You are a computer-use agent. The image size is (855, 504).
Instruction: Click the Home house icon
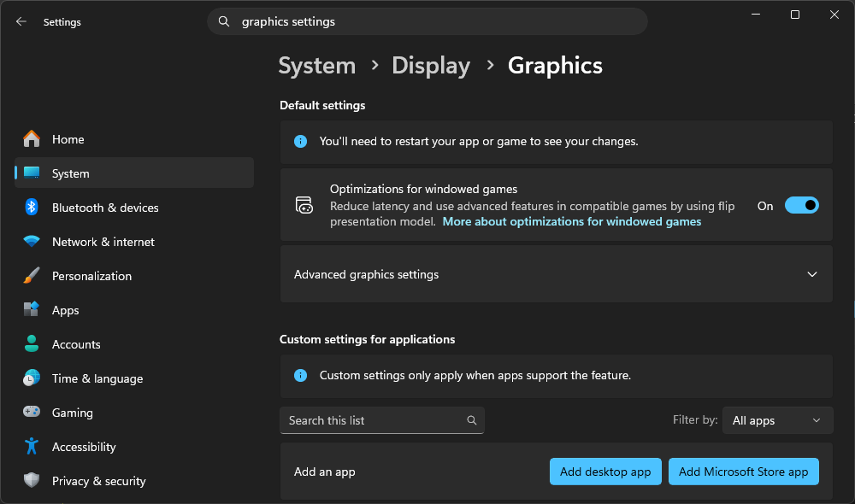(x=32, y=139)
